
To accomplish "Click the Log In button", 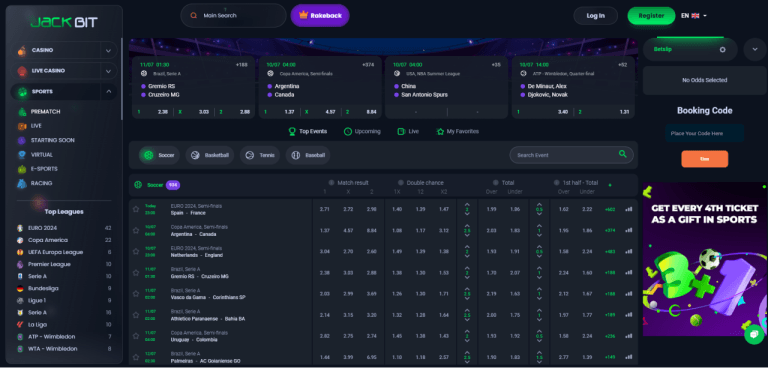I will point(596,16).
